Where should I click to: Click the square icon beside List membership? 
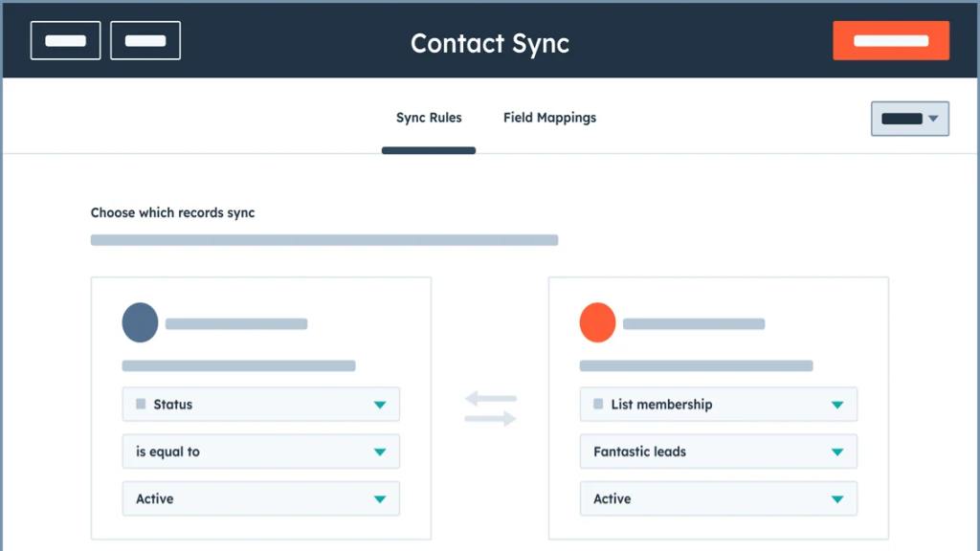point(598,405)
